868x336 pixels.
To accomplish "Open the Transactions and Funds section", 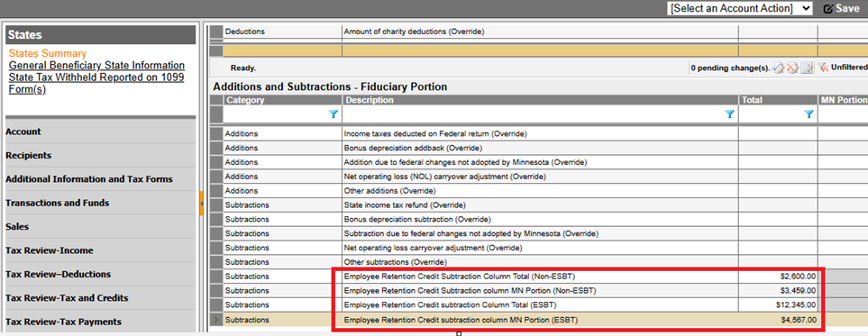I will point(100,204).
